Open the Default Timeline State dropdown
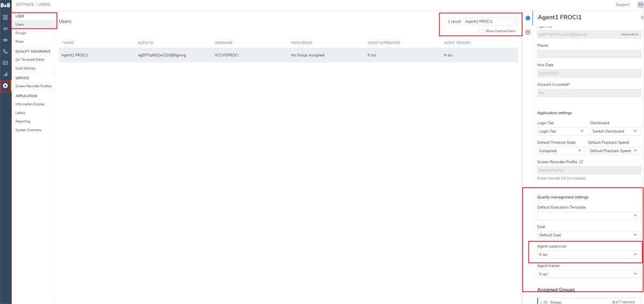This screenshot has height=304, width=644. tap(561, 151)
